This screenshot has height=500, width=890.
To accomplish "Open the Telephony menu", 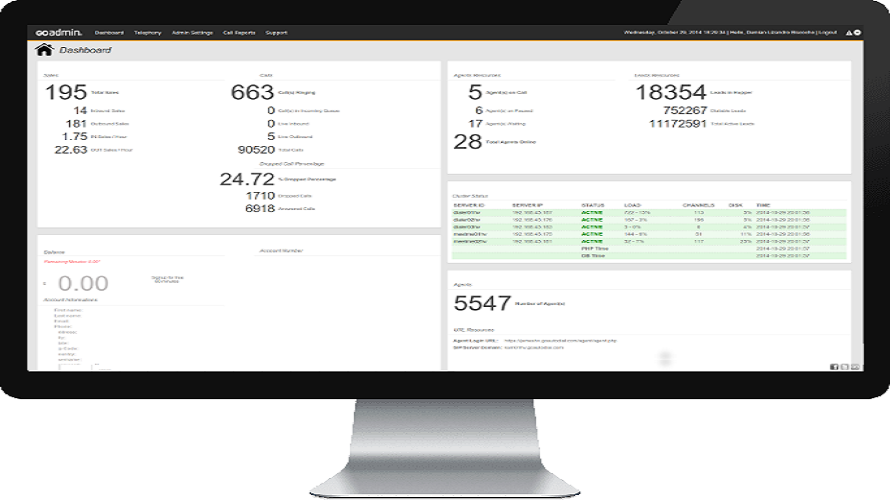I will 148,33.
